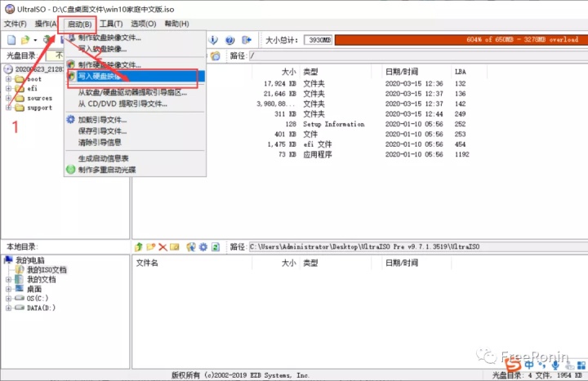Choose 制作硬盘映像文件 menu entry
This screenshot has height=381, width=588.
coord(136,64)
